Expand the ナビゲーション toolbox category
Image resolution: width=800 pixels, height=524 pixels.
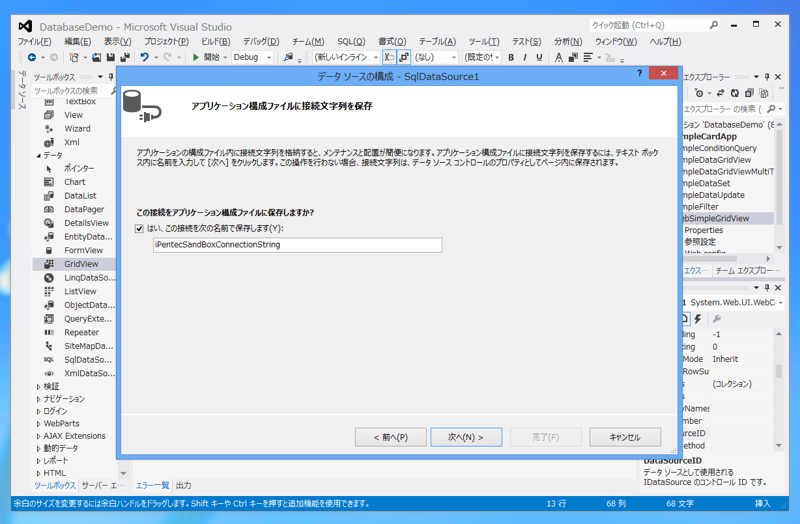pos(39,399)
